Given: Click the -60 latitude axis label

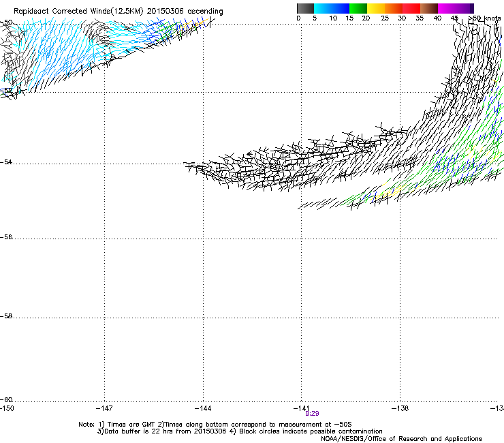Looking at the screenshot, I should [x=6, y=399].
